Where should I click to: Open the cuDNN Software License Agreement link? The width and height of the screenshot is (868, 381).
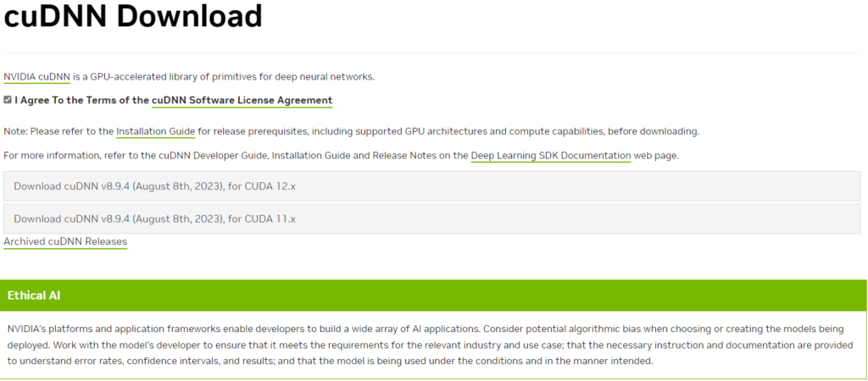[242, 101]
